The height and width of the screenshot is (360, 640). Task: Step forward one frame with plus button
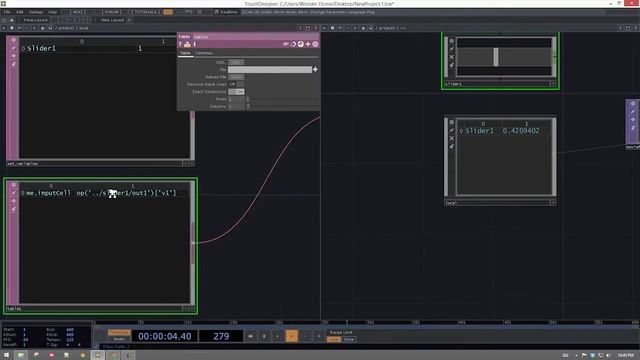click(x=319, y=336)
